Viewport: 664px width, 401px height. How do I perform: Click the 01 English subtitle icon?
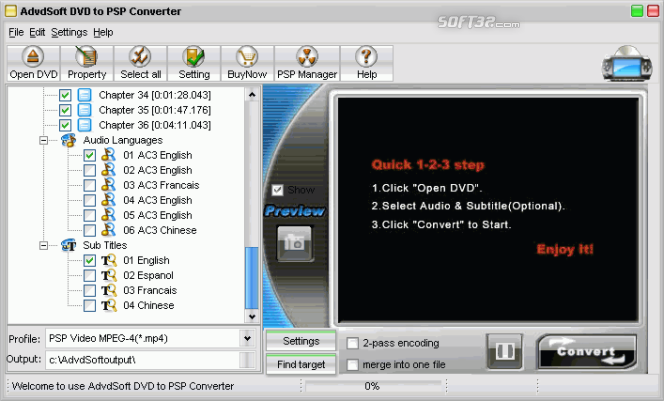(108, 260)
